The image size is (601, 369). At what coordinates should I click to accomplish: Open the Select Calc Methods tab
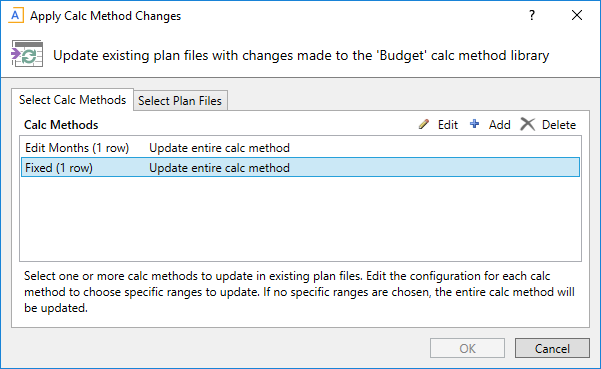[x=72, y=100]
